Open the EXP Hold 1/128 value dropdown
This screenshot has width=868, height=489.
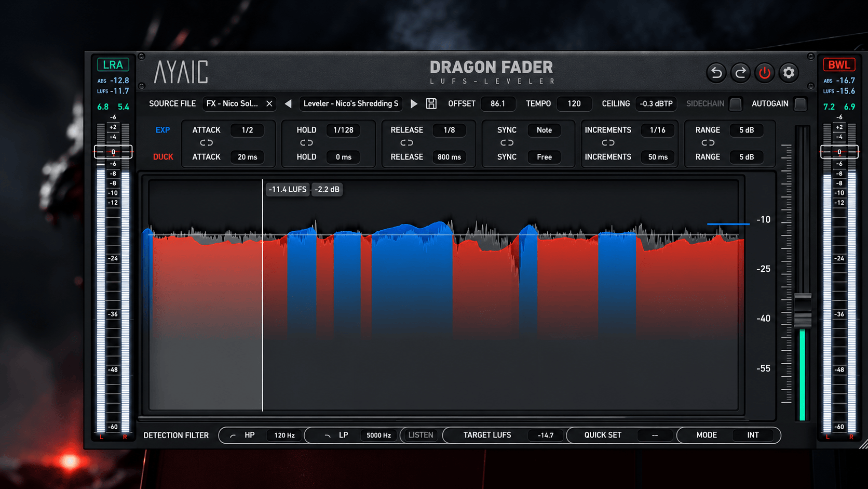tap(343, 130)
